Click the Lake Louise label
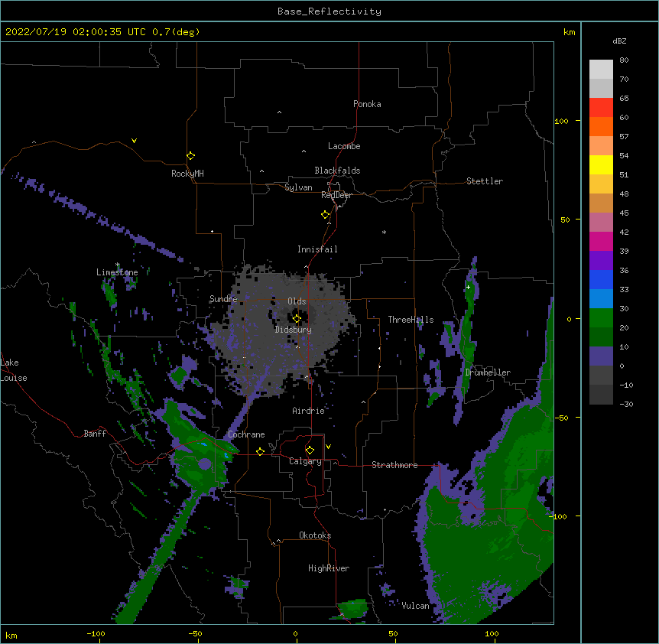The width and height of the screenshot is (659, 644). coord(14,370)
